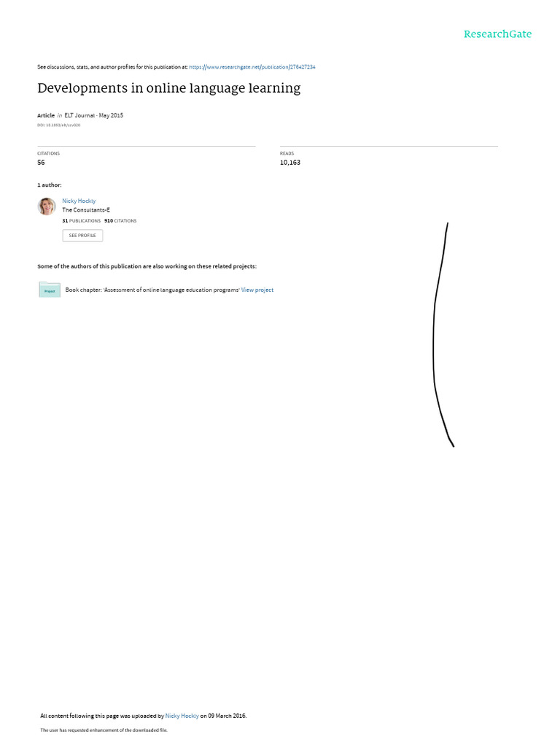Click the enhancement request footer note

[x=104, y=729]
